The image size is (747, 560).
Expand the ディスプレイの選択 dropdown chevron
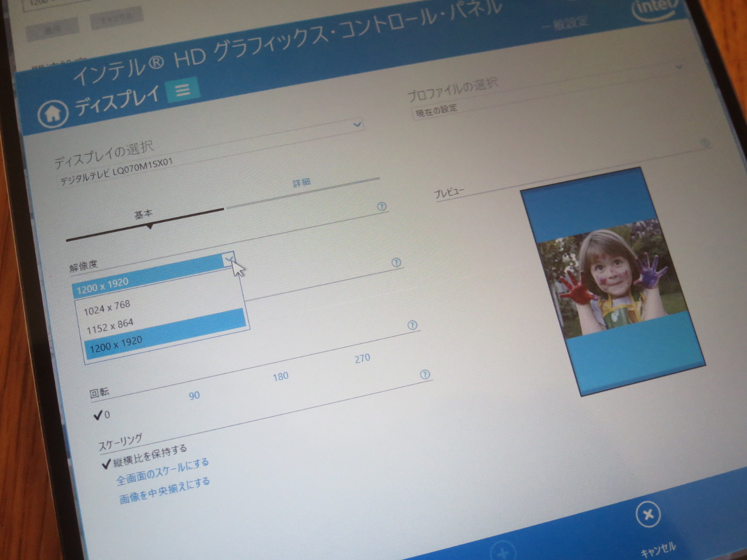pos(357,125)
